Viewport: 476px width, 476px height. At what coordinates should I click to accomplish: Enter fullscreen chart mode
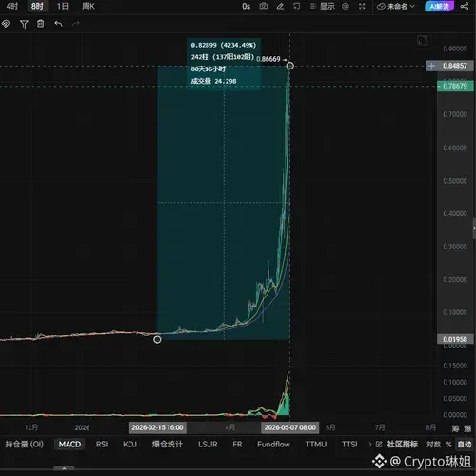click(x=362, y=6)
